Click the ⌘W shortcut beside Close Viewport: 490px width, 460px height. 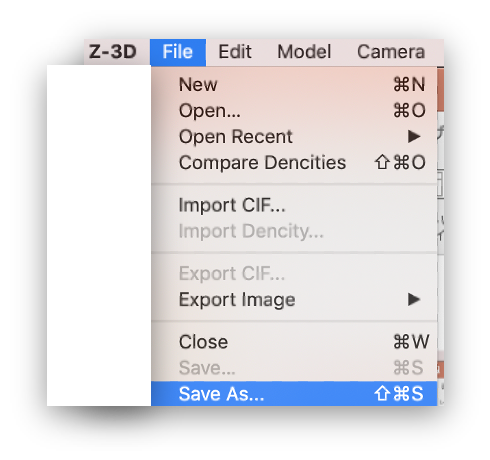[x=411, y=342]
